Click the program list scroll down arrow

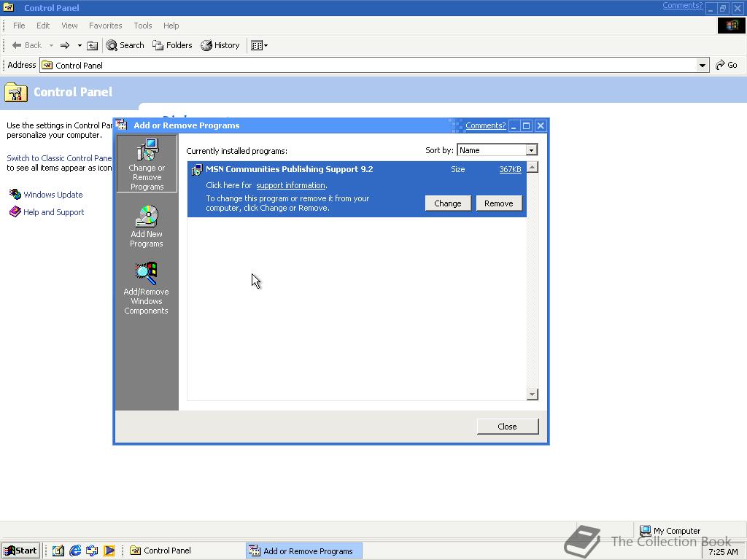tap(532, 394)
